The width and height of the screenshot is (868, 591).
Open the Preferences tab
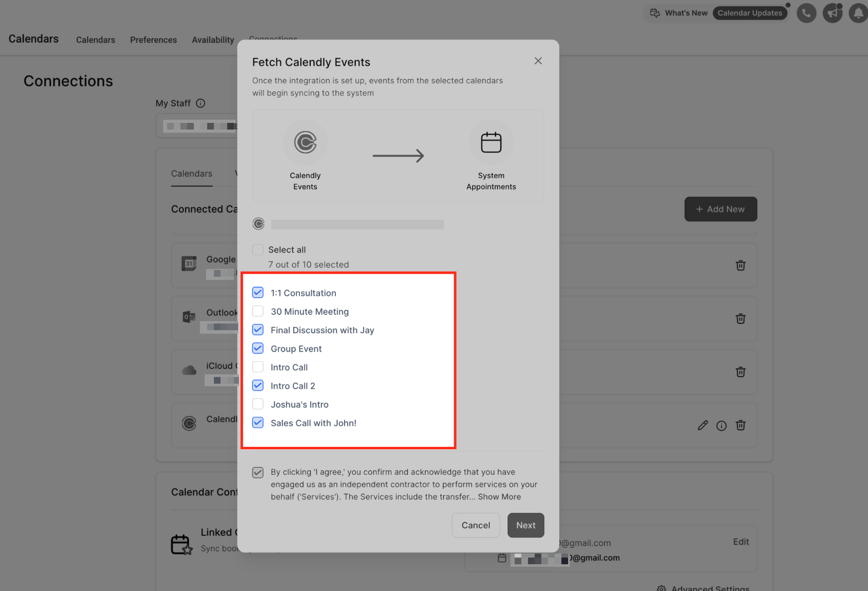pos(153,40)
